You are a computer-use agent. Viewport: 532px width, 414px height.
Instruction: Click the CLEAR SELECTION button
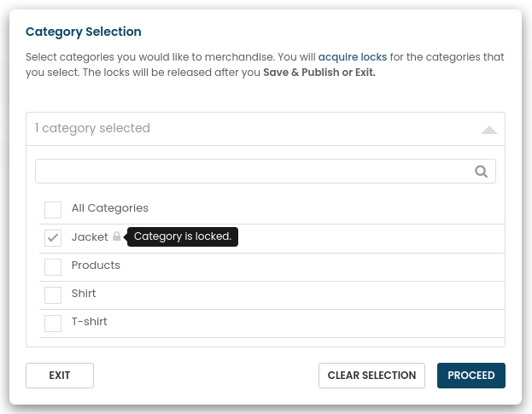[x=371, y=376]
